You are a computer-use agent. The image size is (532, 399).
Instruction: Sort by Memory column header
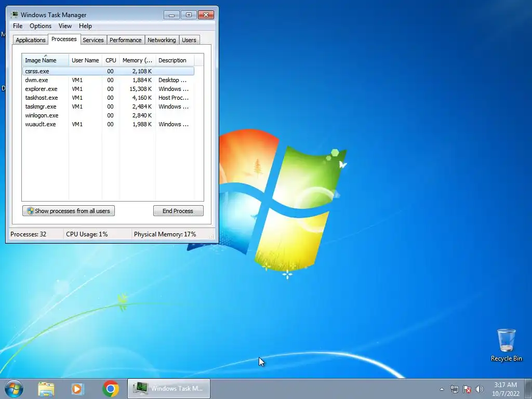pyautogui.click(x=137, y=60)
